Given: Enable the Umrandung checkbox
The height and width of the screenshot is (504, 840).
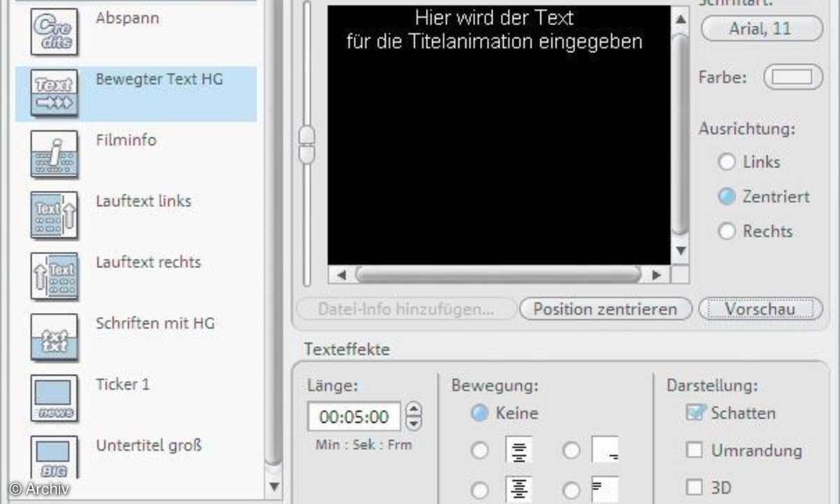Looking at the screenshot, I should [694, 450].
